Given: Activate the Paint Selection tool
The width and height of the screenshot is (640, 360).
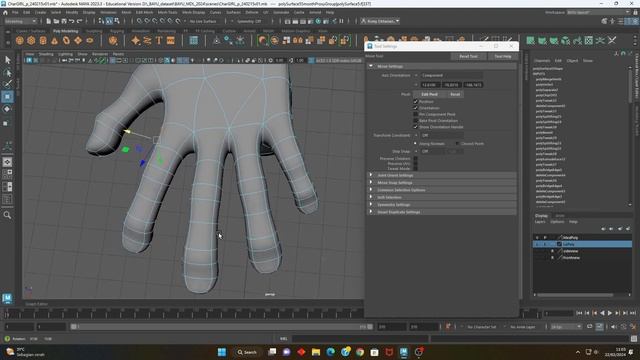Looking at the screenshot, I should click(7, 84).
